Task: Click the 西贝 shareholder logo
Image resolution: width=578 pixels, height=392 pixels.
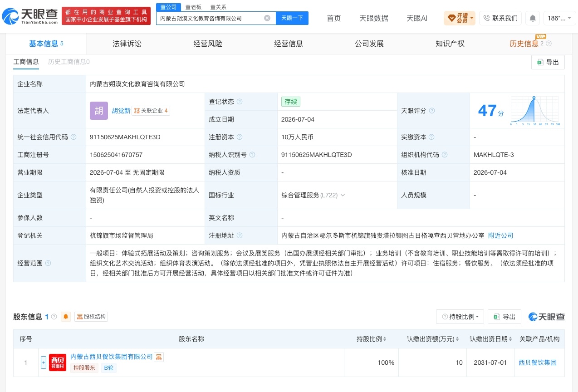Action: pos(58,363)
